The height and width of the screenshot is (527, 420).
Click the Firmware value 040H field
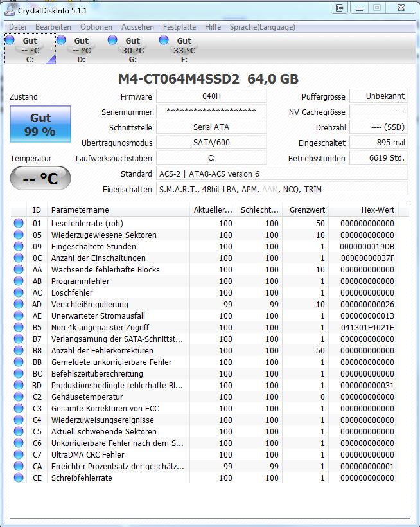[x=211, y=96]
